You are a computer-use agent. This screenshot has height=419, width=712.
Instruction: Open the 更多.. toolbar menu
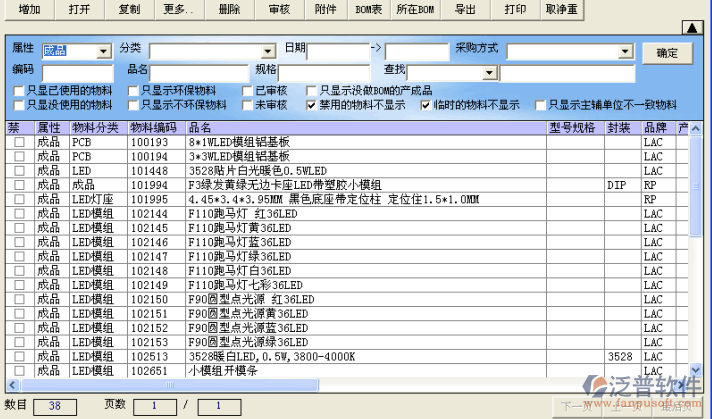(x=178, y=8)
